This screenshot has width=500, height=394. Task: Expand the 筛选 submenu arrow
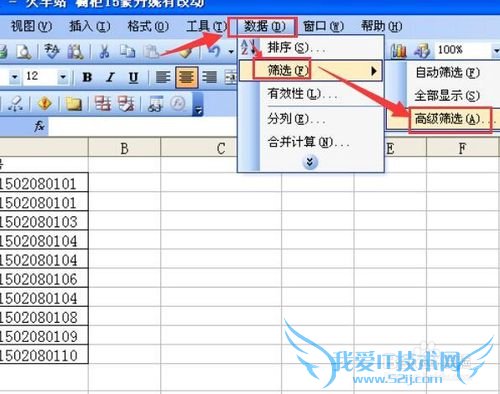point(374,71)
